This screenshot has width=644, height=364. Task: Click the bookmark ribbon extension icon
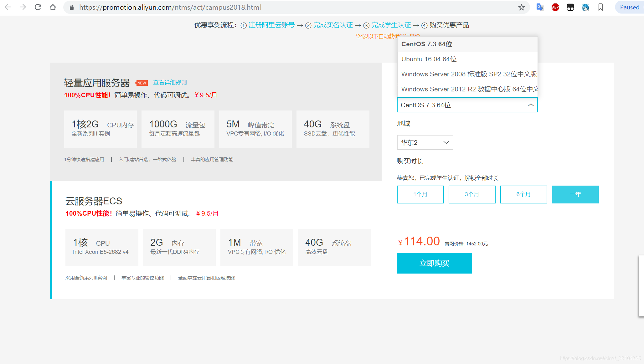pyautogui.click(x=600, y=7)
